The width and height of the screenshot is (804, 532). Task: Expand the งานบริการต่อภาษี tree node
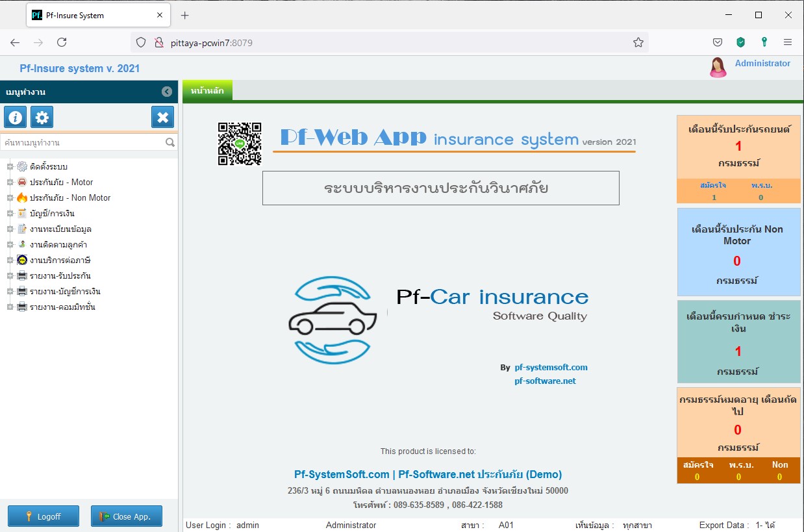point(10,260)
